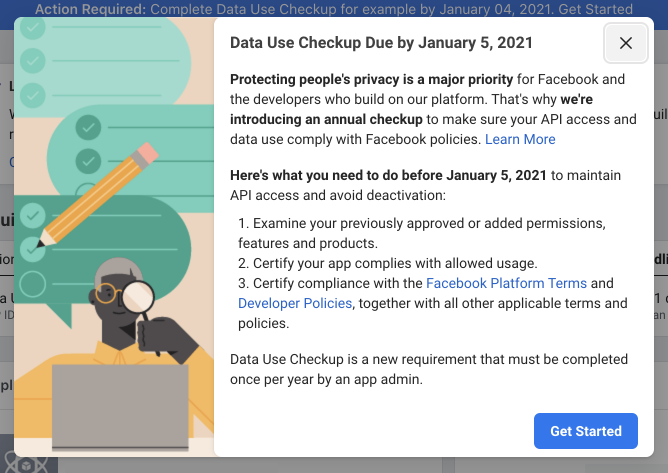This screenshot has width=668, height=473.
Task: Open the Learn More link
Action: click(x=520, y=139)
